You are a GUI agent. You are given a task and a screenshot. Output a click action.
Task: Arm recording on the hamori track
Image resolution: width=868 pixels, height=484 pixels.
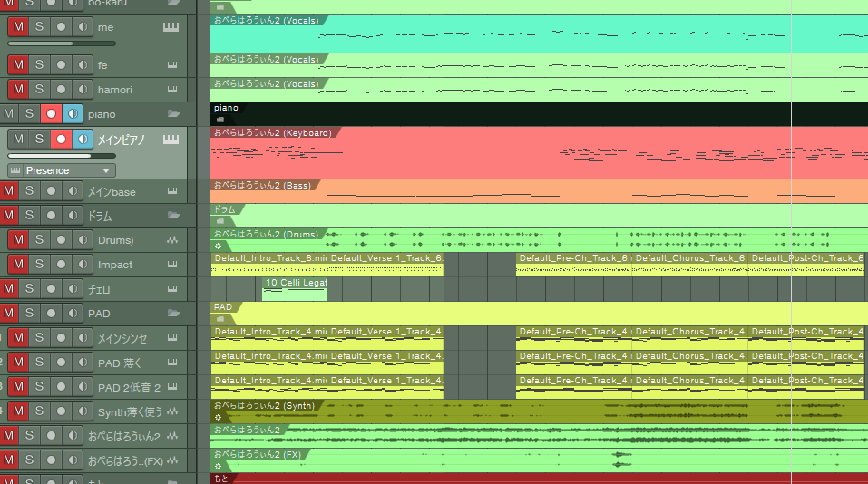pyautogui.click(x=61, y=89)
